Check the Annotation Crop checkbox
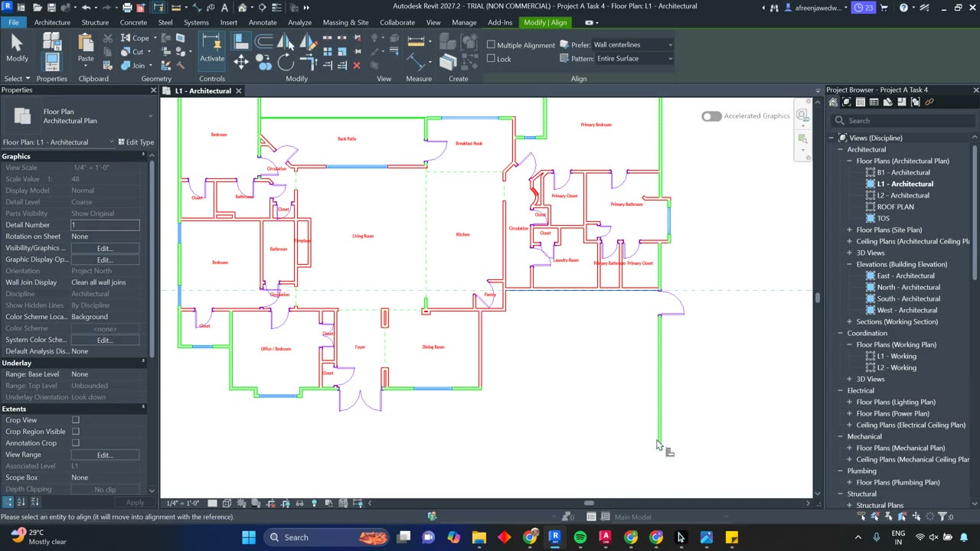This screenshot has width=980, height=551. point(75,443)
